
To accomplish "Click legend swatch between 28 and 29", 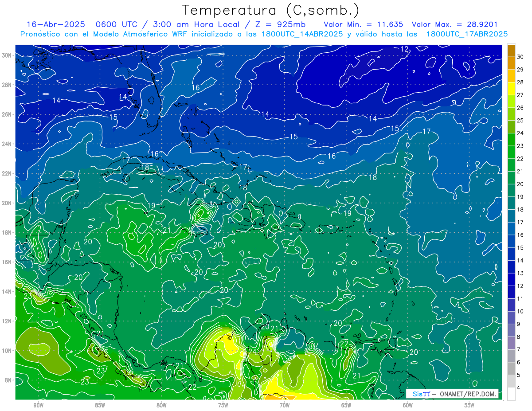I will [x=511, y=76].
